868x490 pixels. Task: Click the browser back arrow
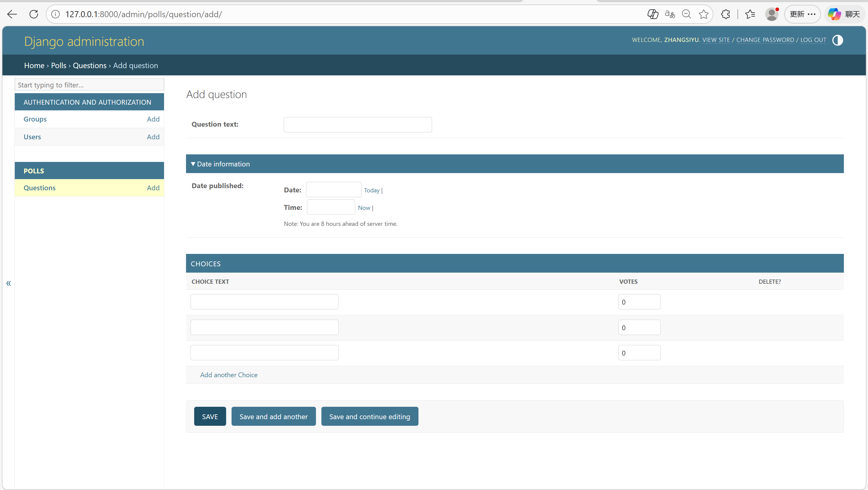(12, 14)
